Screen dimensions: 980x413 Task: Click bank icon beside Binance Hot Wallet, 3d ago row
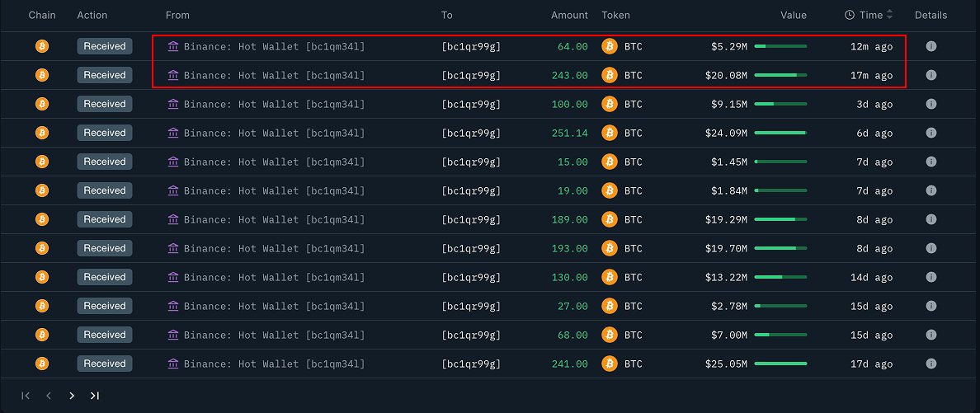[173, 104]
